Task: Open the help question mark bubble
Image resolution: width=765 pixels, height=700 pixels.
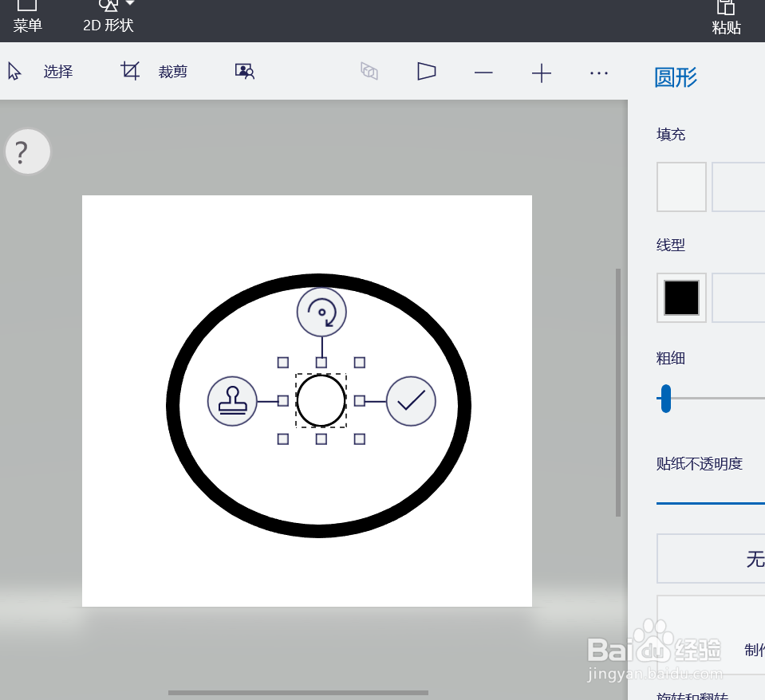Action: (27, 151)
